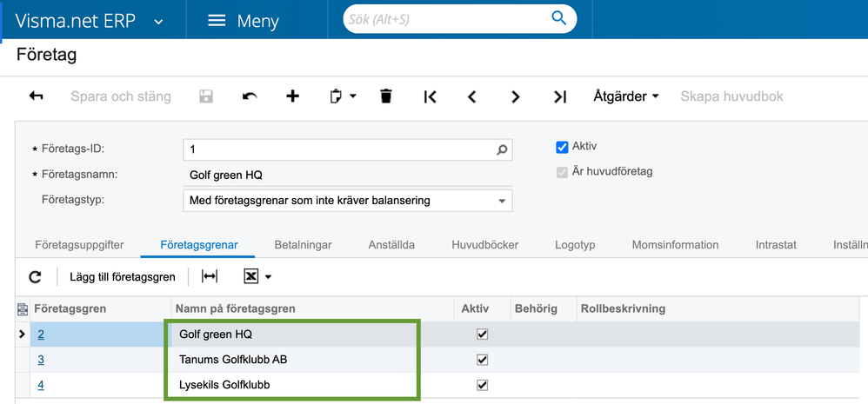Open branch link 4
Screen dimensions: 868x404
click(x=41, y=385)
